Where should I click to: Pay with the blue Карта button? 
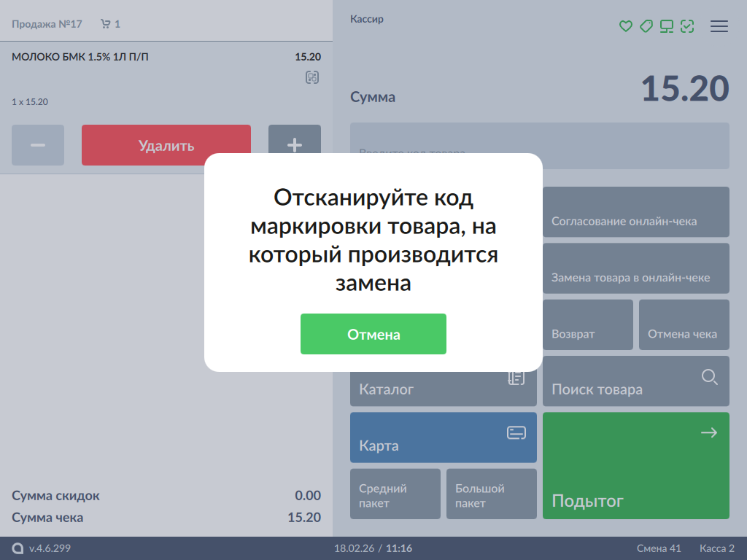[443, 437]
